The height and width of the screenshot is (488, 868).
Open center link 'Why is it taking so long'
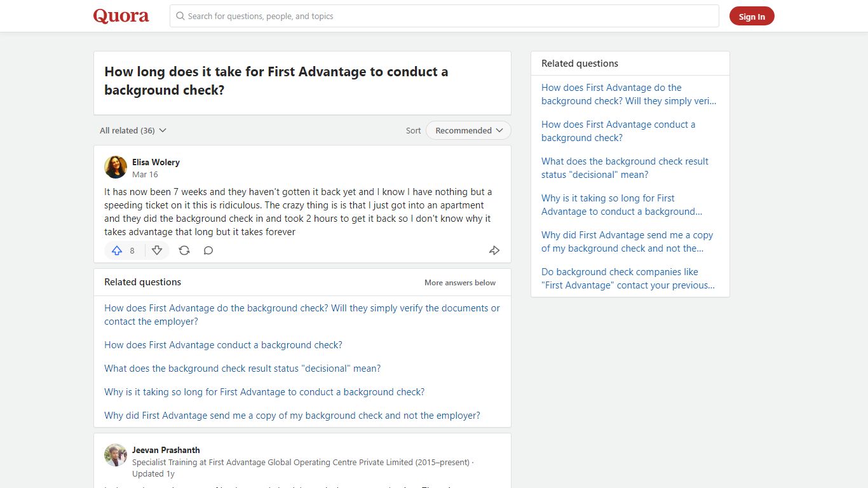264,392
